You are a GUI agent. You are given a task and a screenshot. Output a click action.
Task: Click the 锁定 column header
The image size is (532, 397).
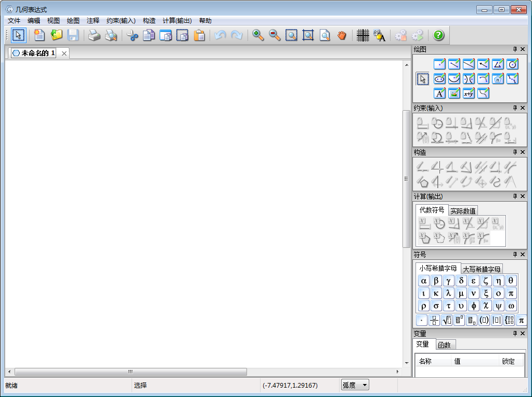click(x=511, y=361)
